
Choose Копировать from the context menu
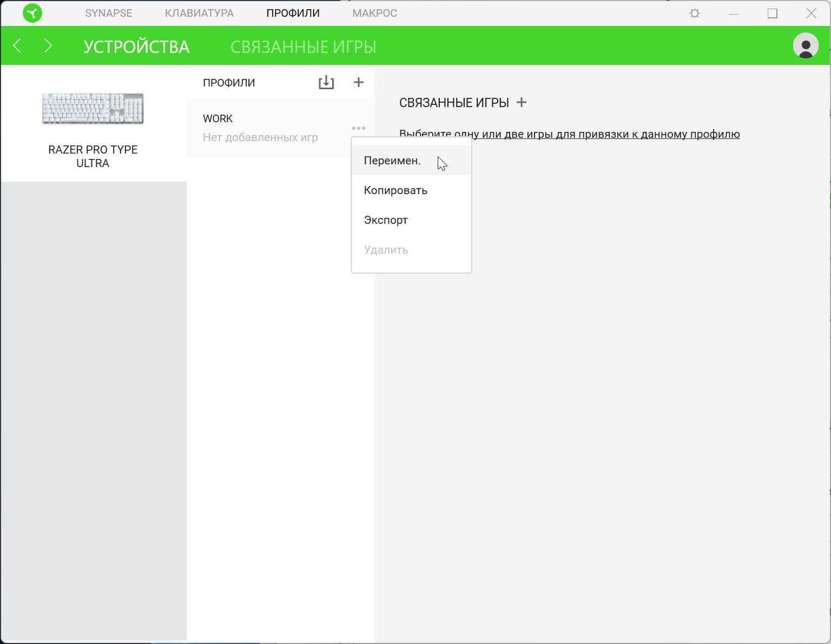(411, 190)
